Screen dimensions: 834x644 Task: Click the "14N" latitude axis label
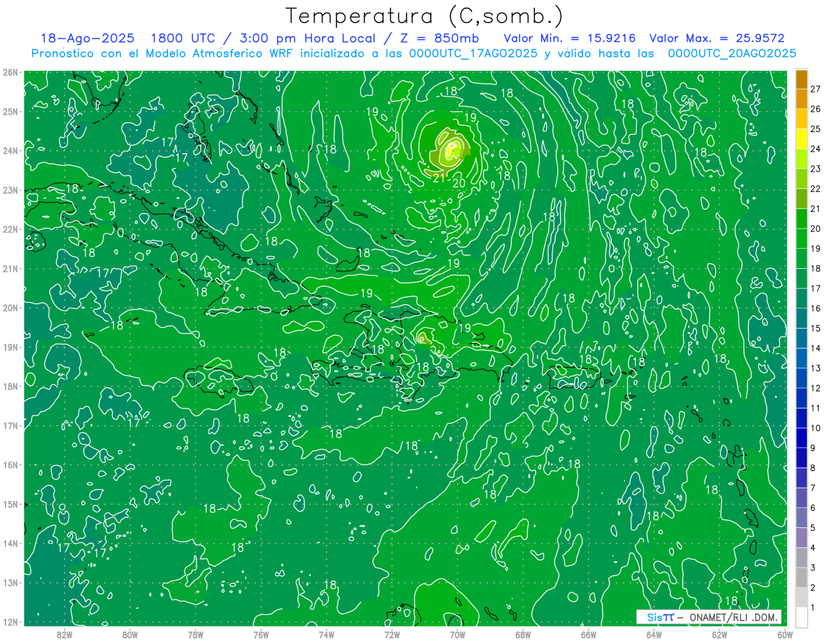(x=10, y=543)
